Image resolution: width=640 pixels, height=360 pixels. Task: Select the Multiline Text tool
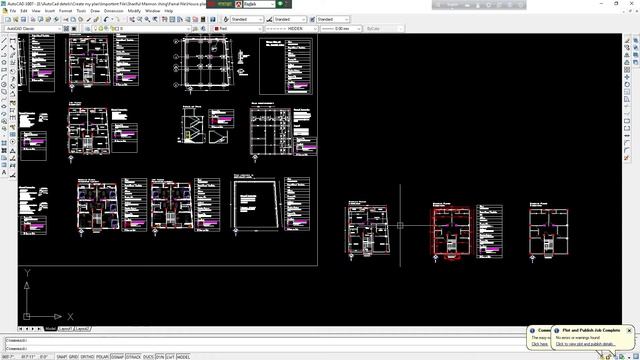tap(4, 172)
